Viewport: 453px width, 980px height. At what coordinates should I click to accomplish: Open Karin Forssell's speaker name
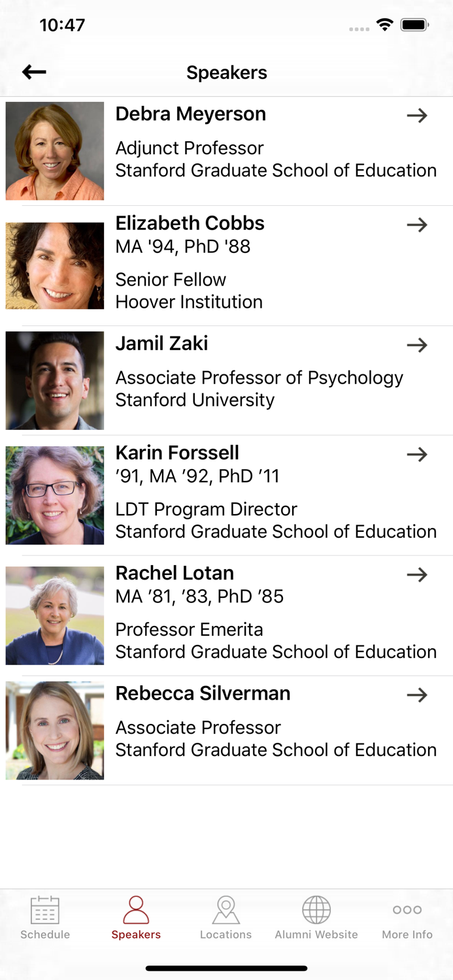point(177,453)
